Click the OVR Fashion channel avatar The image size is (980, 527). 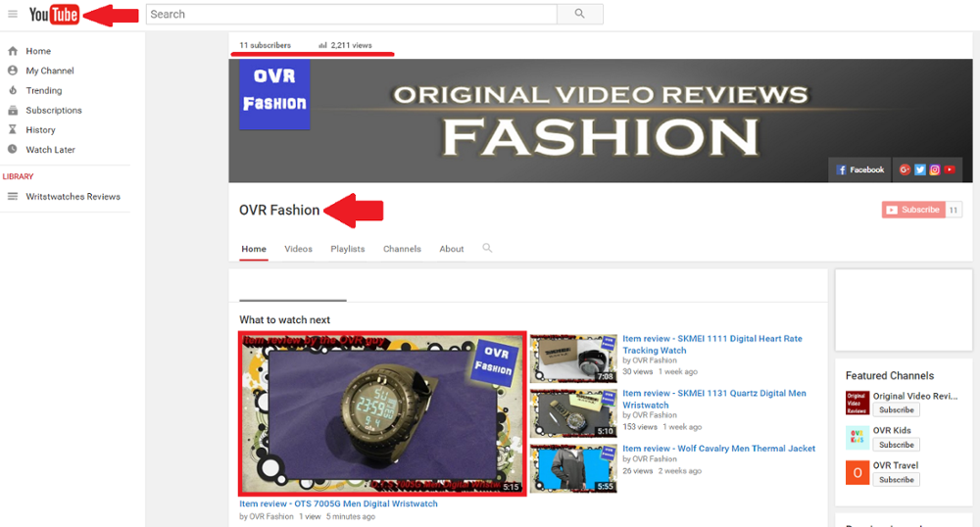click(x=274, y=94)
